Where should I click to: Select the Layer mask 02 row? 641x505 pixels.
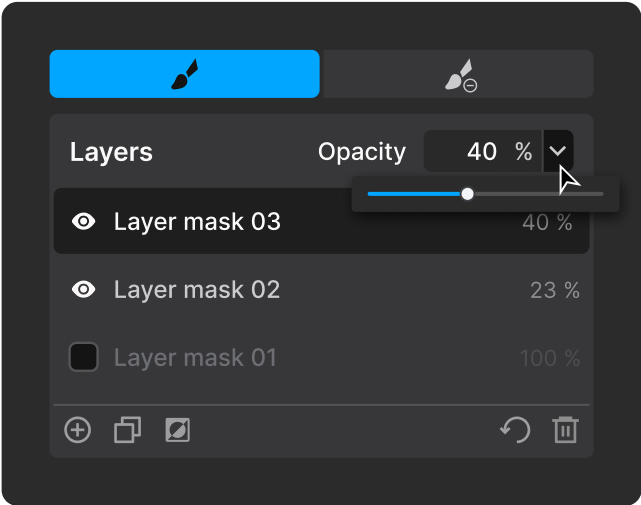click(322, 290)
